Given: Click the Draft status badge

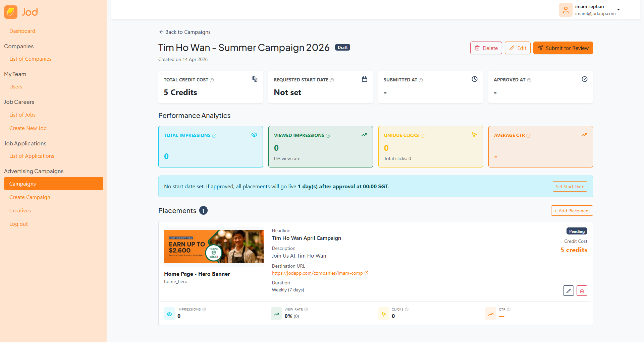Looking at the screenshot, I should coord(342,48).
